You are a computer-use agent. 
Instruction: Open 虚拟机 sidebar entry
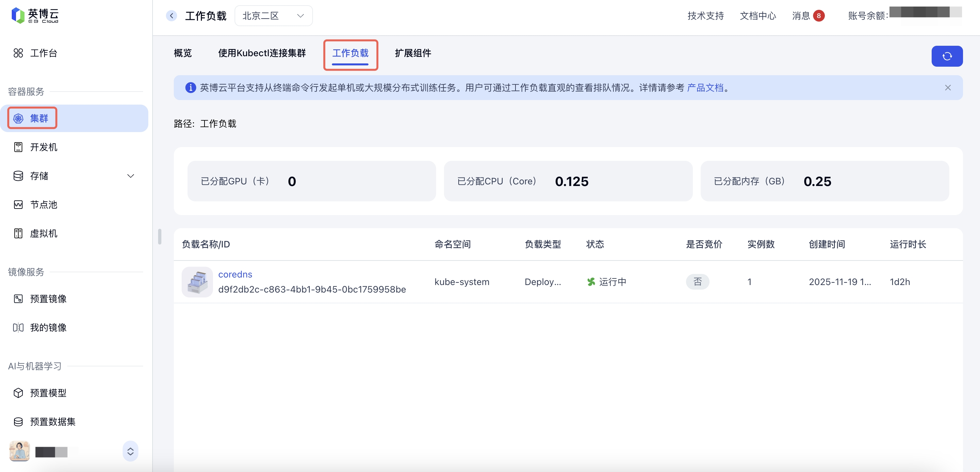[x=43, y=233]
